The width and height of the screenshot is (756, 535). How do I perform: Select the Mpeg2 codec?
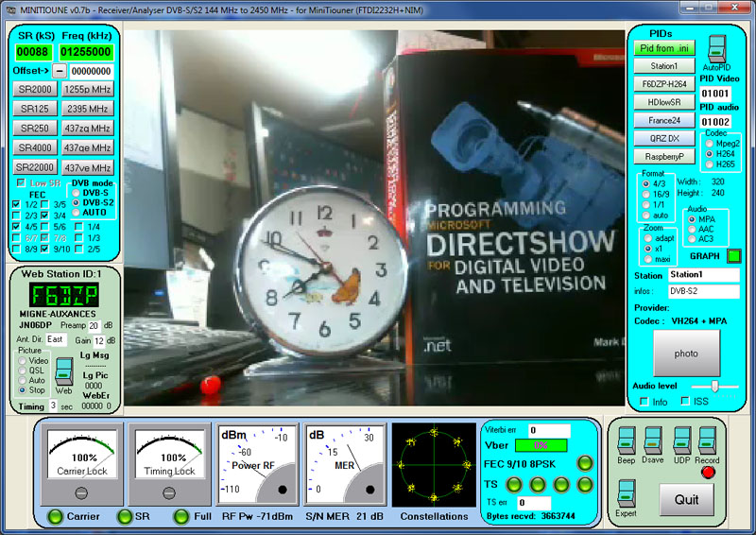(x=710, y=144)
